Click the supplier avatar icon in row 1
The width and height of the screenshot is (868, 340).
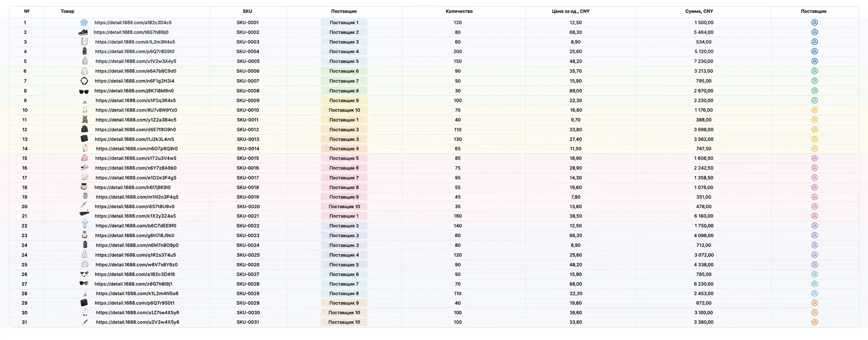(814, 23)
